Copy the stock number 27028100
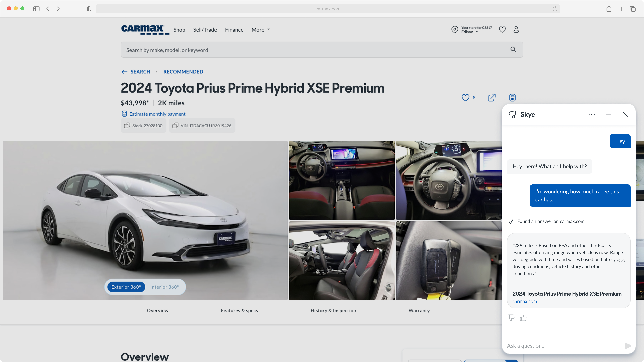644x362 pixels. (144, 125)
